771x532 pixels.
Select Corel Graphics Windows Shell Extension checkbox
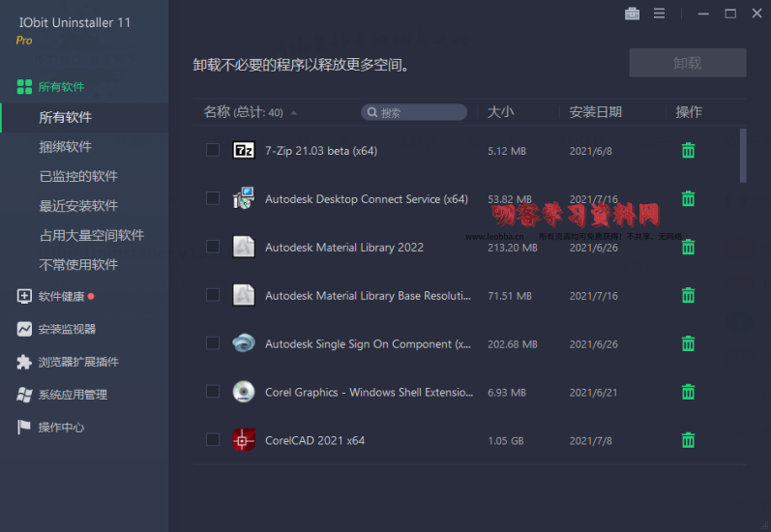point(213,392)
